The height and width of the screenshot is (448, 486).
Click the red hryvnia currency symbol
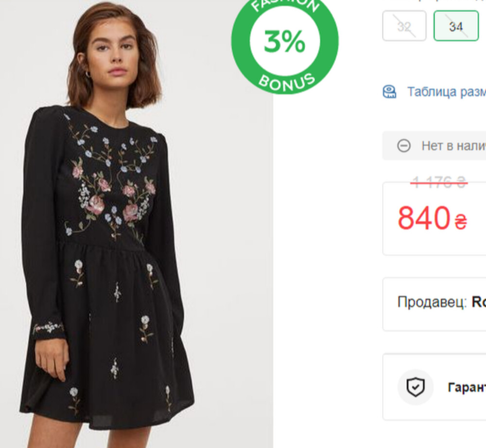click(461, 222)
